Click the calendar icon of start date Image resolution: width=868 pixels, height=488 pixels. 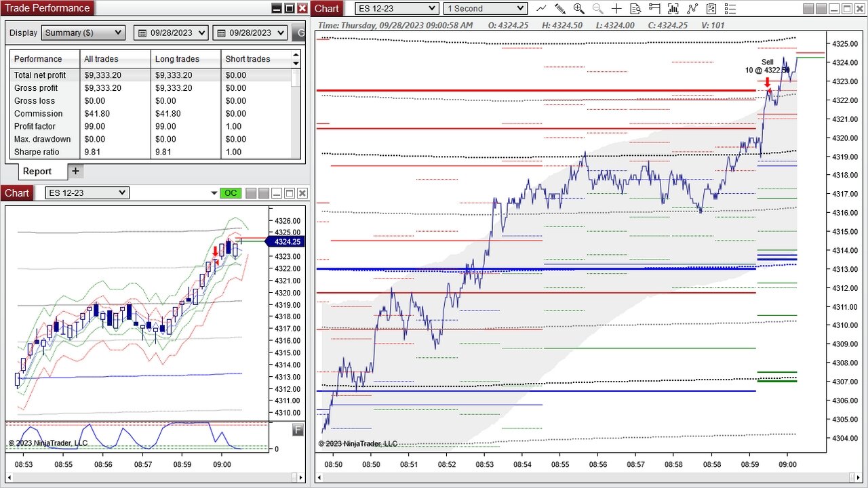[142, 33]
